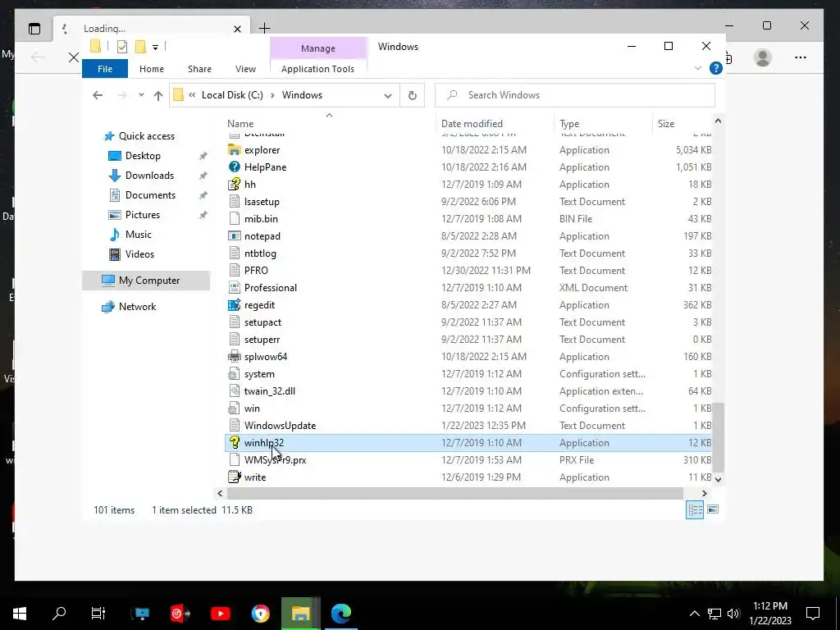Select the winhlp32 question mark icon
Viewport: 840px width, 630px height.
[234, 442]
